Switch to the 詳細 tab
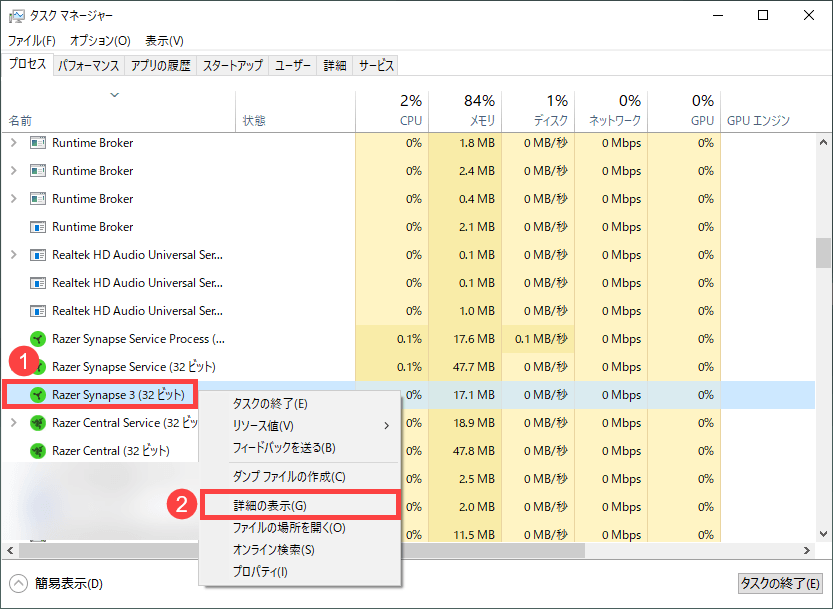Viewport: 833px width, 609px height. click(x=335, y=65)
